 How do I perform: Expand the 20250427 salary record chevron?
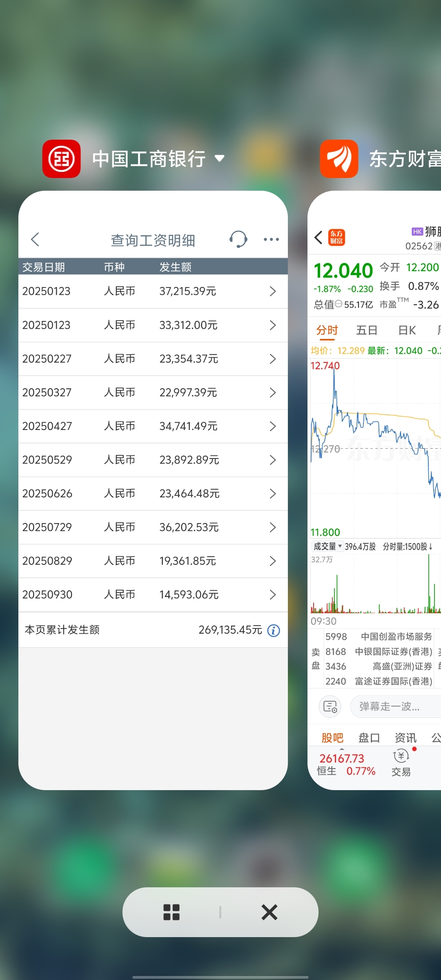273,426
